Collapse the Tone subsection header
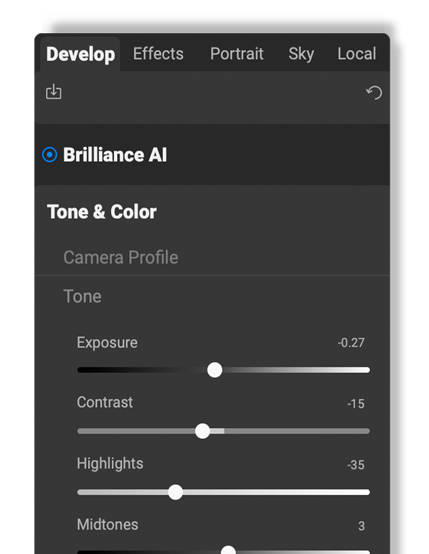Image resolution: width=429 pixels, height=554 pixels. coord(82,296)
